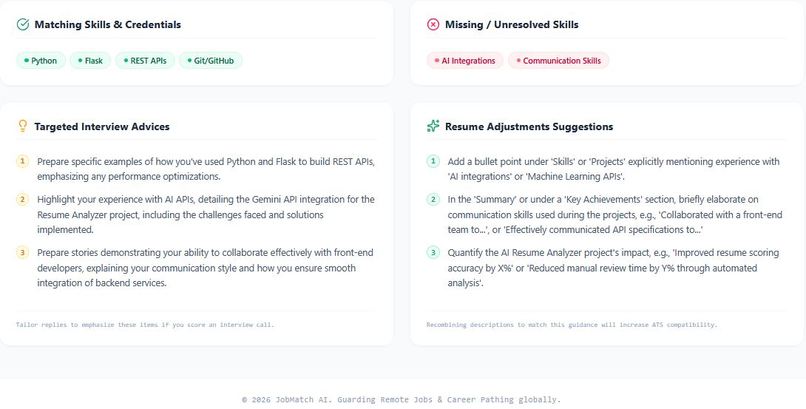806x409 pixels.
Task: Click advice text 'Prepare specific examples of how you've used Python'
Action: point(206,169)
